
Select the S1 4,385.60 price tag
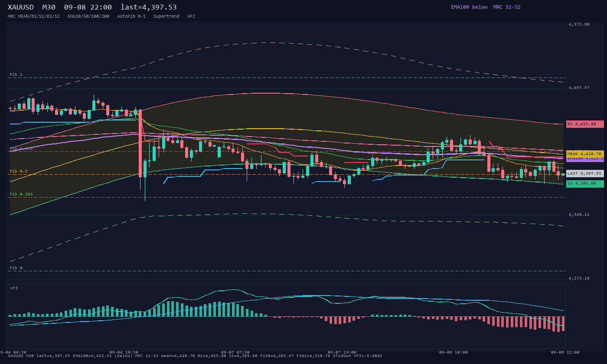585,184
